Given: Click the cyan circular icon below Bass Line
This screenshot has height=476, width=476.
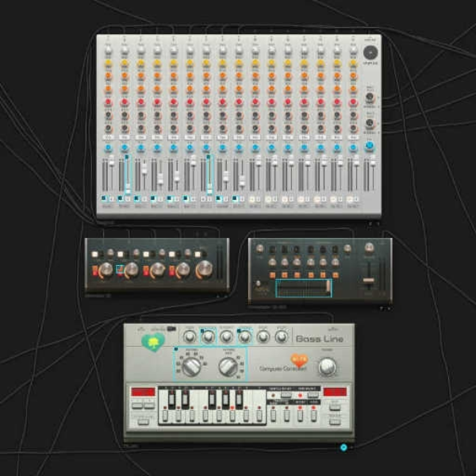Looking at the screenshot, I should pyautogui.click(x=344, y=447).
